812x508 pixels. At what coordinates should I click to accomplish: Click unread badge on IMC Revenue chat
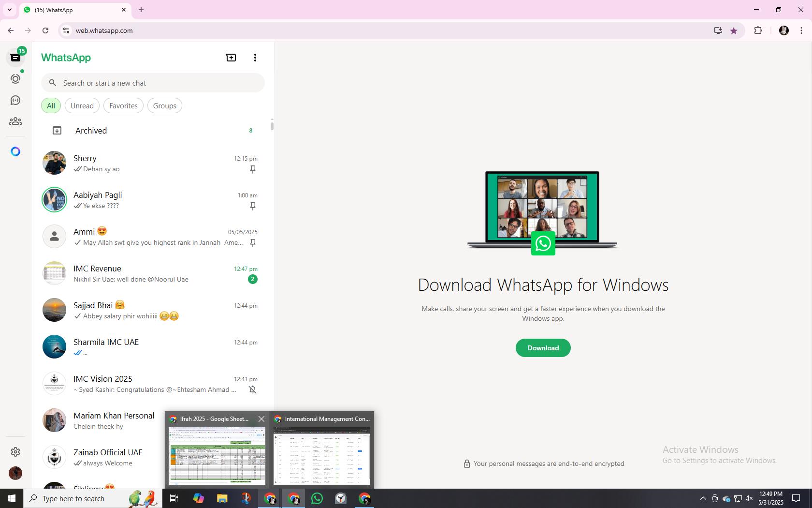pos(252,279)
